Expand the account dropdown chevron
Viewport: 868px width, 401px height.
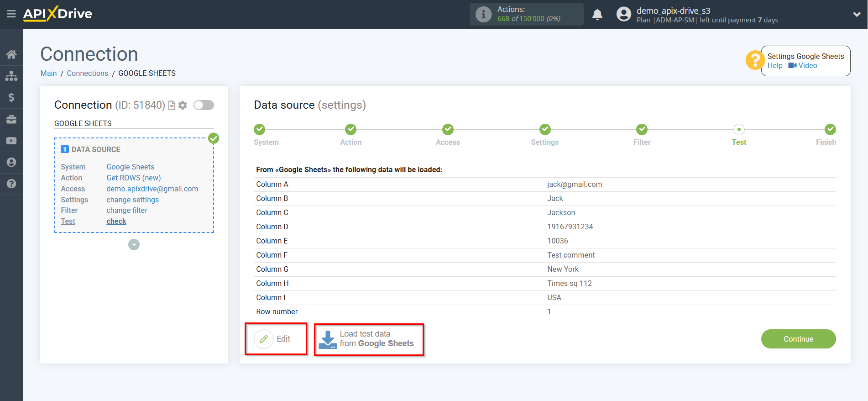(857, 15)
